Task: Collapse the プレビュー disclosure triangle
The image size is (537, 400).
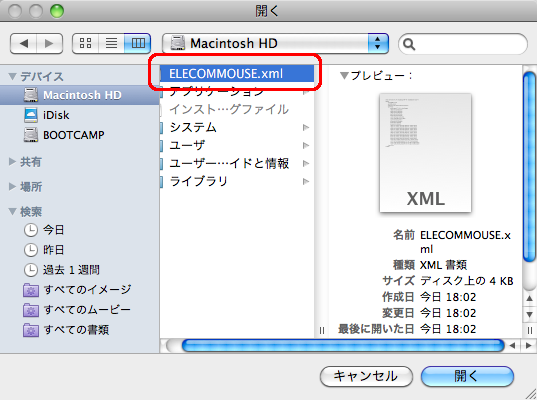Action: point(344,75)
